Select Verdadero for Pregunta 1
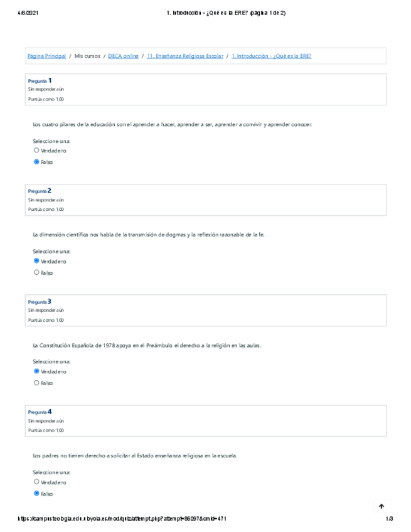The image size is (411, 532). coord(37,151)
